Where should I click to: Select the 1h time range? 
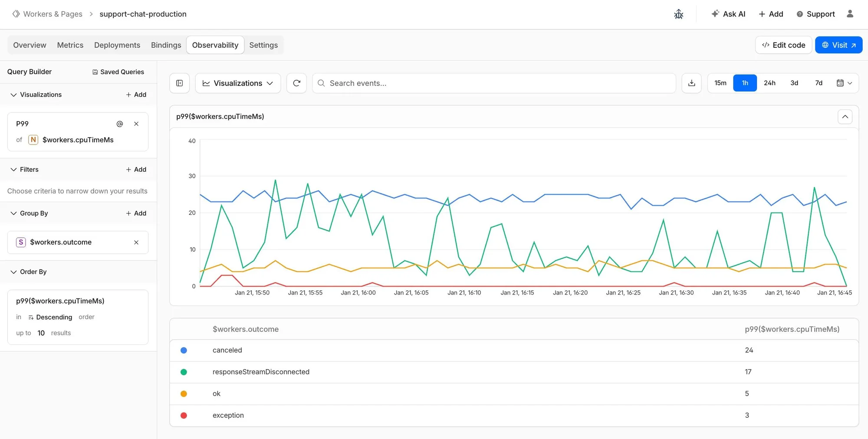[x=745, y=83]
